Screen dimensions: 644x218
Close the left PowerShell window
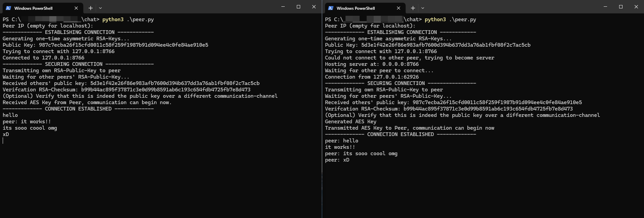(x=314, y=7)
